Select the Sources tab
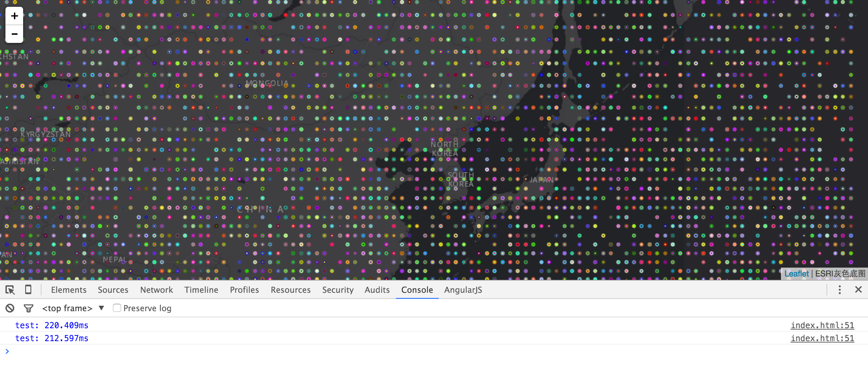Image resolution: width=868 pixels, height=382 pixels. pyautogui.click(x=113, y=290)
